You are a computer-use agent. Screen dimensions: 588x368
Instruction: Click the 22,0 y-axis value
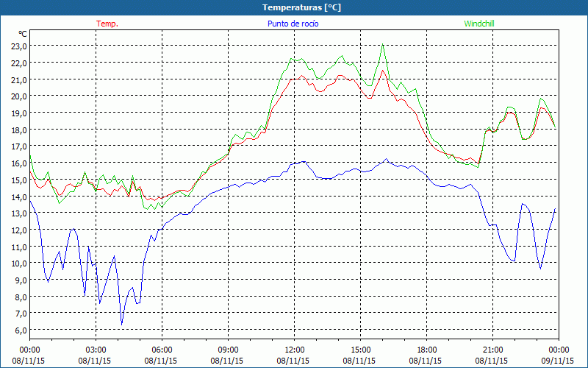[19, 63]
